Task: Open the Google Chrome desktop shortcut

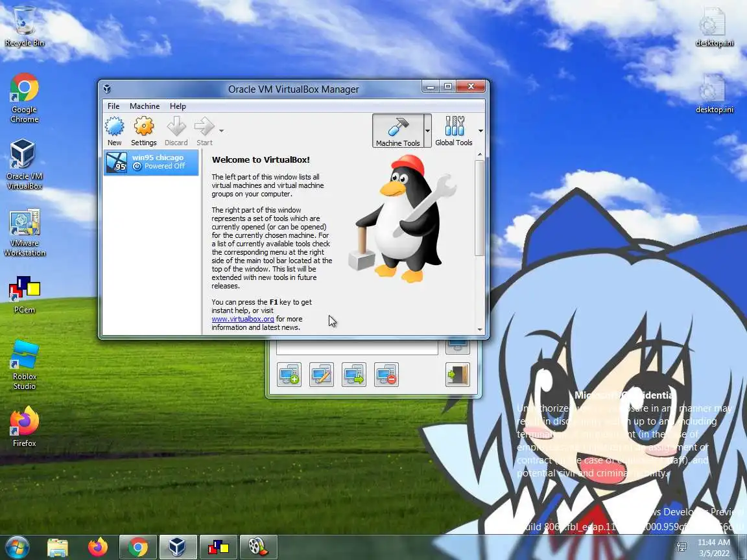Action: (x=24, y=98)
